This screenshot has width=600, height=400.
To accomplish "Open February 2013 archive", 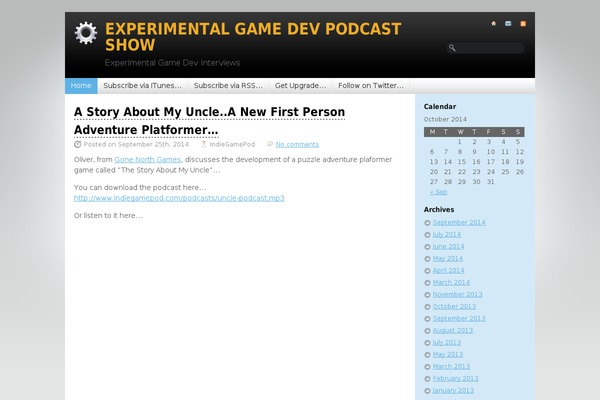I will click(455, 379).
